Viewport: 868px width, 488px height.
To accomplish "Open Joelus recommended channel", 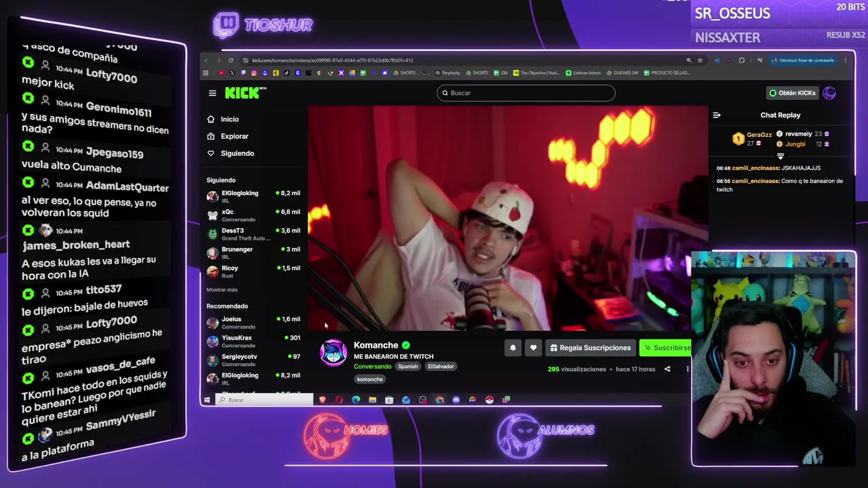I will point(252,323).
